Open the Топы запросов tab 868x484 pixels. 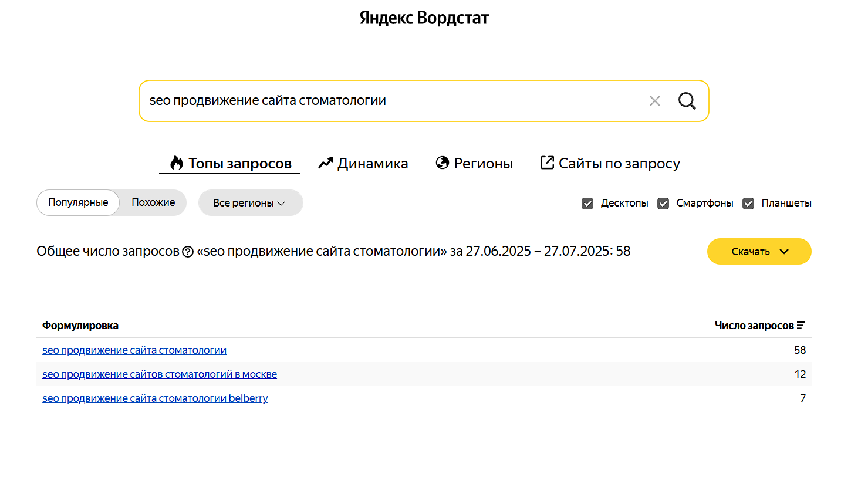230,163
